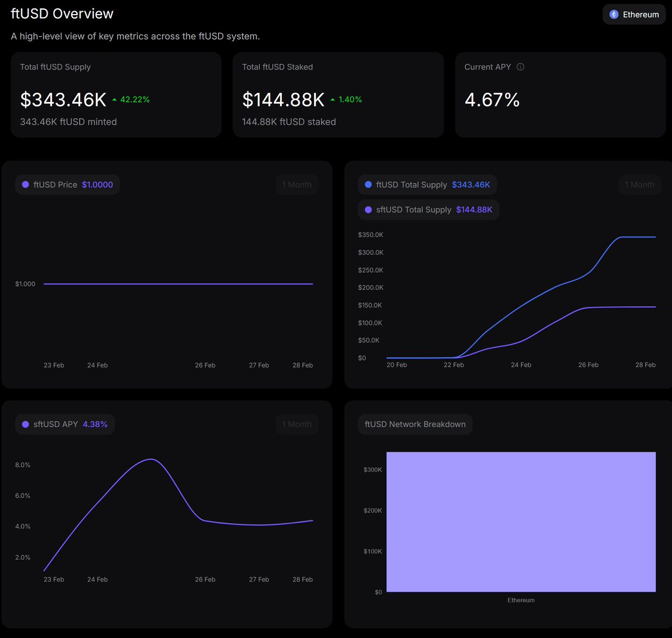The width and height of the screenshot is (672, 638).
Task: Click the $343.46K total supply value
Action: pos(63,100)
